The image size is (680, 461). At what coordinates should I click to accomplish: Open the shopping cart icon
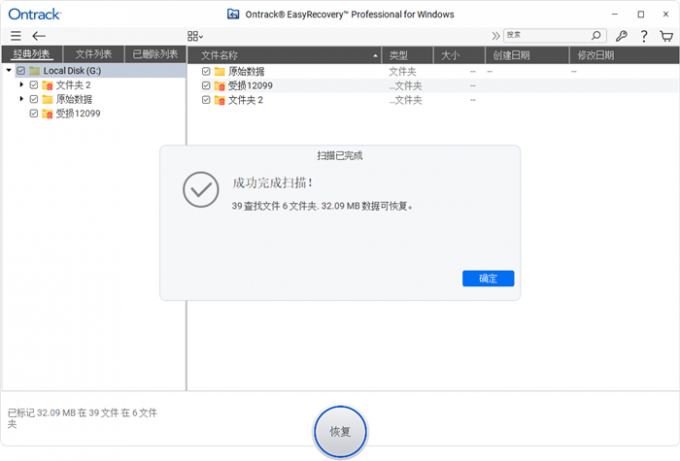click(666, 36)
